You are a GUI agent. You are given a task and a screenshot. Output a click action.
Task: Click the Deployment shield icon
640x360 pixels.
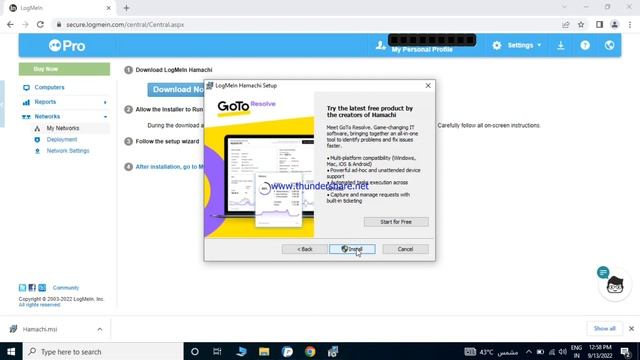(x=37, y=140)
